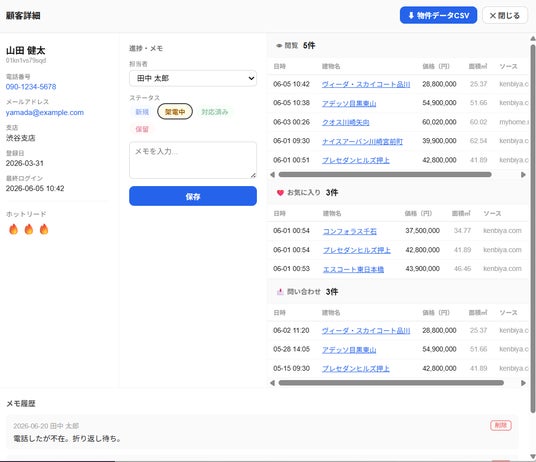536x462 pixels.
Task: Open アデッソ目黒東山 in the 問い合わせ list
Action: tap(349, 350)
